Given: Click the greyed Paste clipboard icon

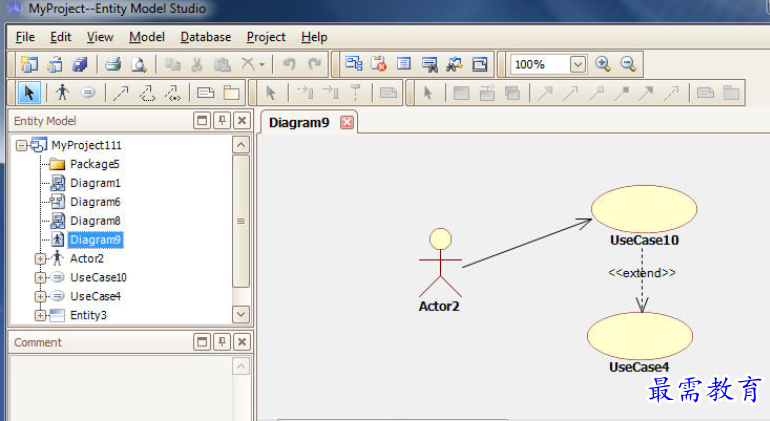Looking at the screenshot, I should pos(222,64).
